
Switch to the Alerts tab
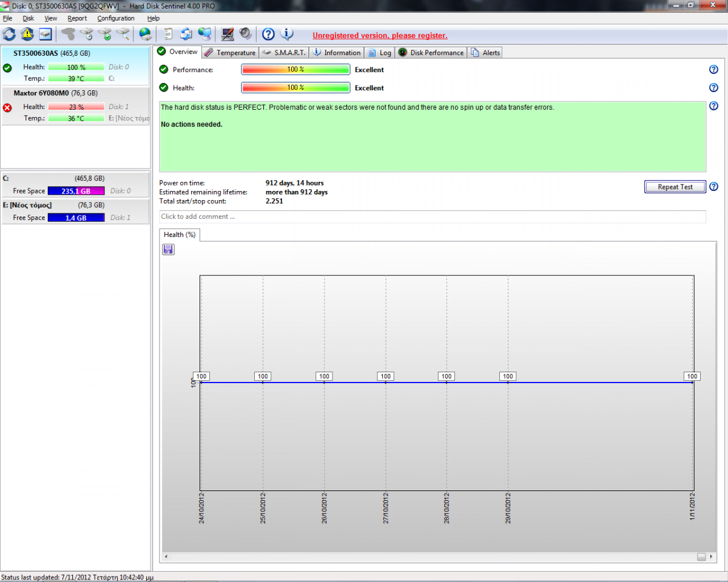click(485, 53)
